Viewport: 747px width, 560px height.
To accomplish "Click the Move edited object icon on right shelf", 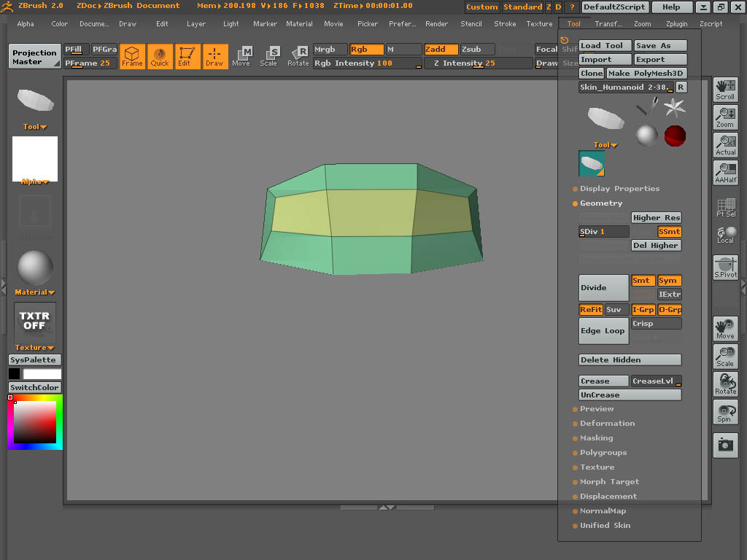I will [x=725, y=329].
